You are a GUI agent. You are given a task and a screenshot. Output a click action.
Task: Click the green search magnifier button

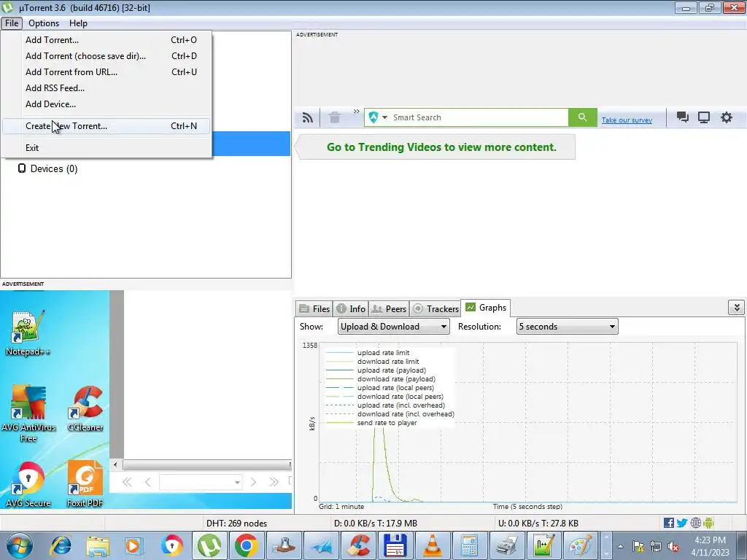(x=582, y=117)
